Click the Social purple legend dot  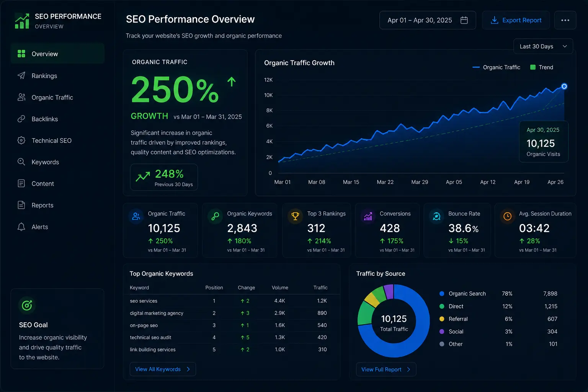coord(442,332)
